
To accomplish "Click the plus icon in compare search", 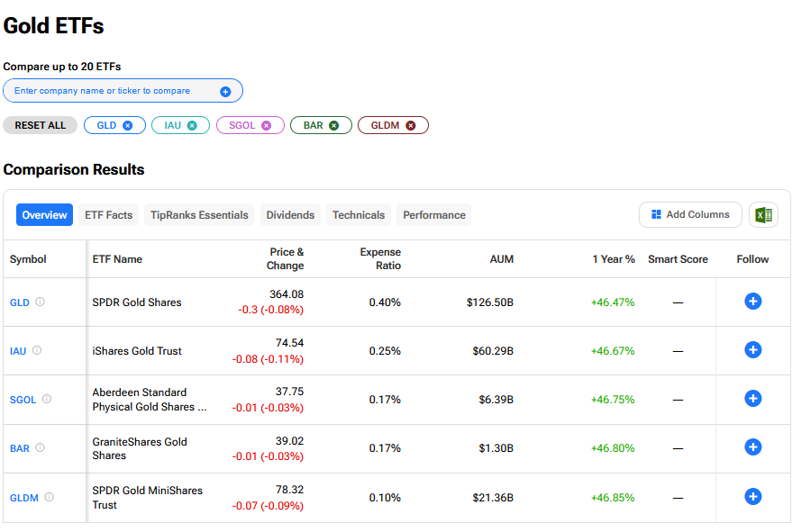I will pos(225,92).
